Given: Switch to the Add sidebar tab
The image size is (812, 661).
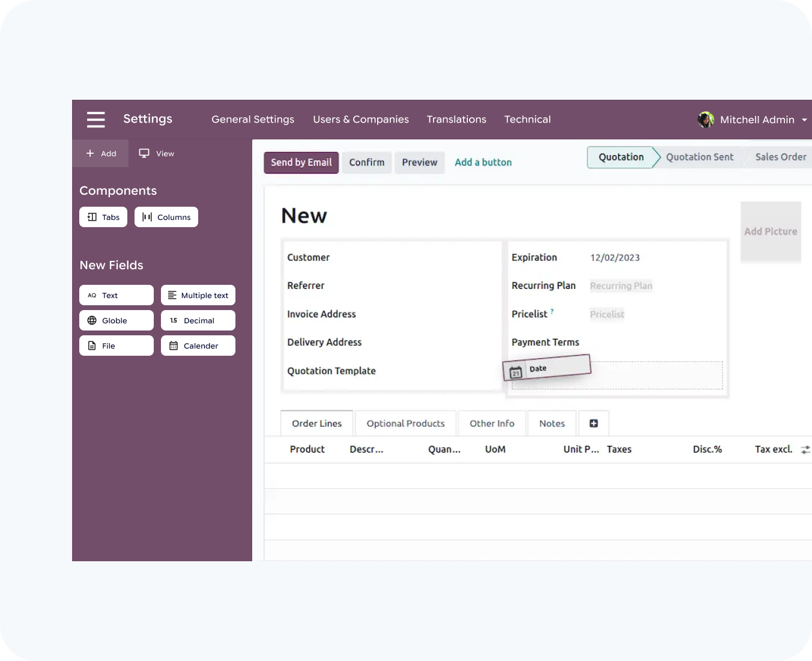Looking at the screenshot, I should click(x=100, y=153).
